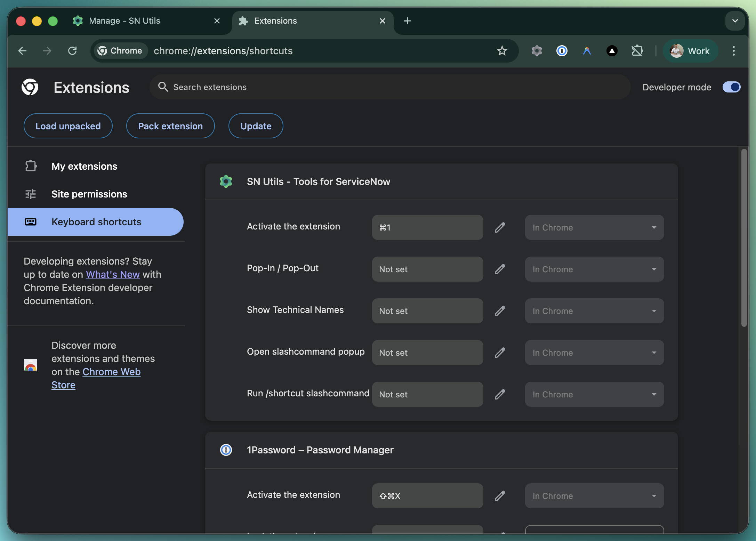Open the 1Password extension from the toolbar
Viewport: 756px width, 541px height.
(x=562, y=51)
